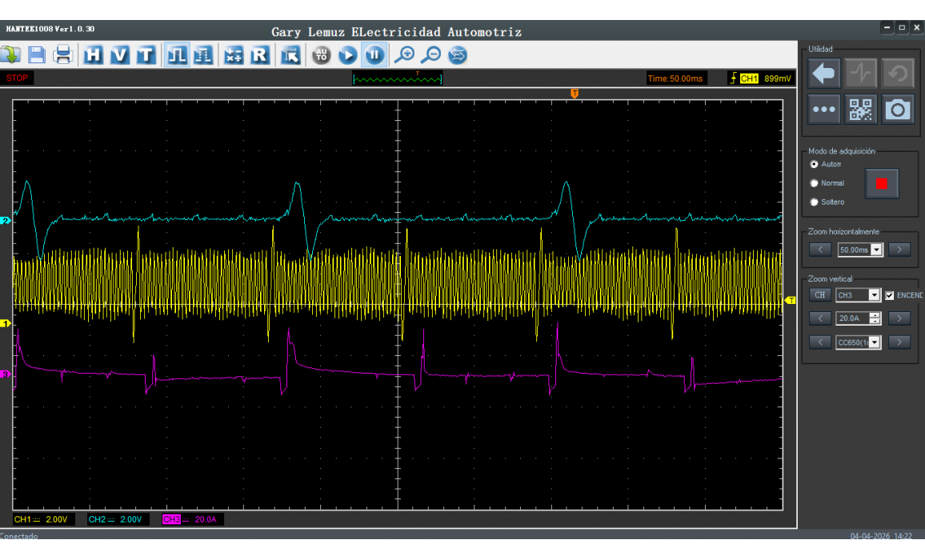Open trigger settings with T icon
This screenshot has height=560, width=925.
tap(145, 55)
